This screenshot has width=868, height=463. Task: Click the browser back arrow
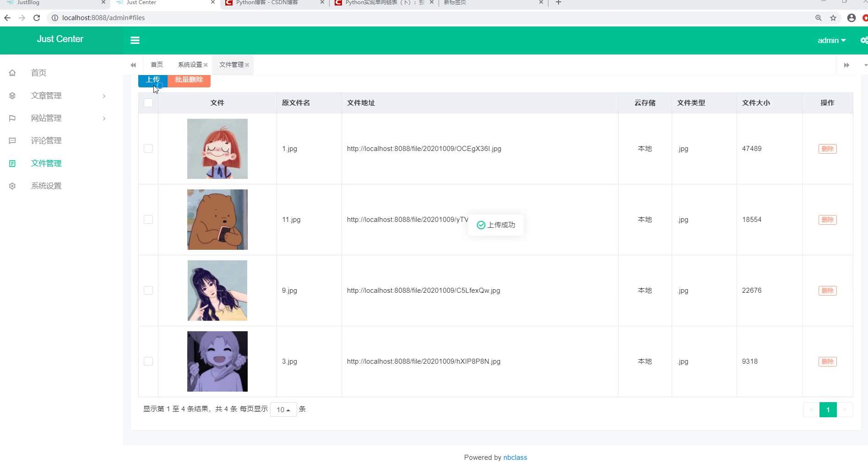click(7, 18)
